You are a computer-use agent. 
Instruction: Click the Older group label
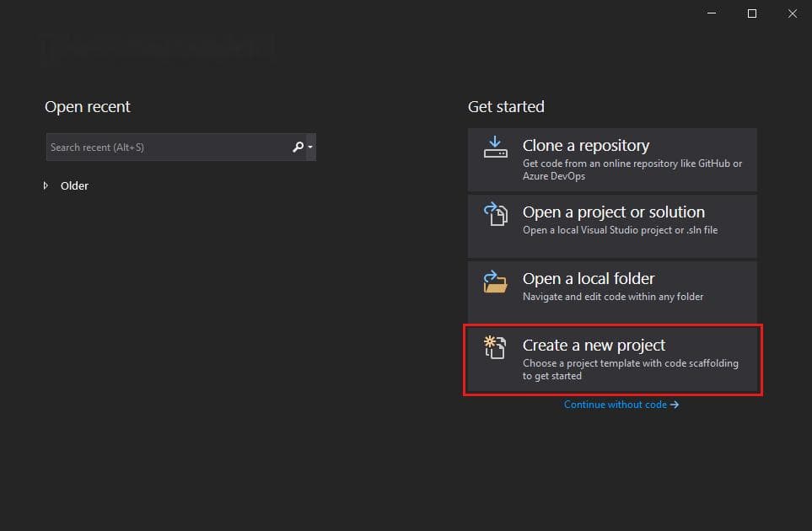74,185
